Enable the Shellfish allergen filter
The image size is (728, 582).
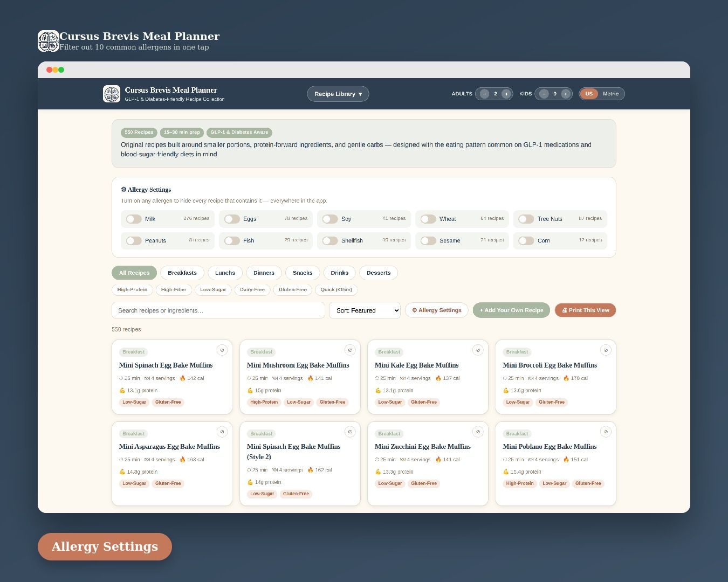click(330, 241)
